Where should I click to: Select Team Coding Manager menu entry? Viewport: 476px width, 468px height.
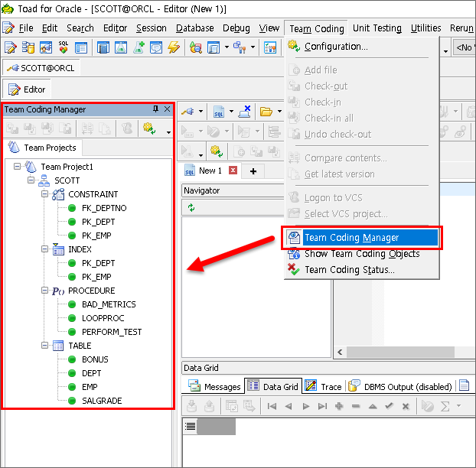pos(362,238)
